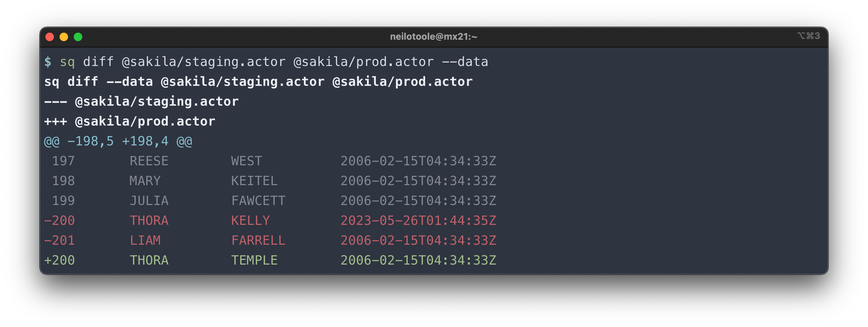Click the ⌥⌘3 tab shortcut indicator

click(x=809, y=36)
